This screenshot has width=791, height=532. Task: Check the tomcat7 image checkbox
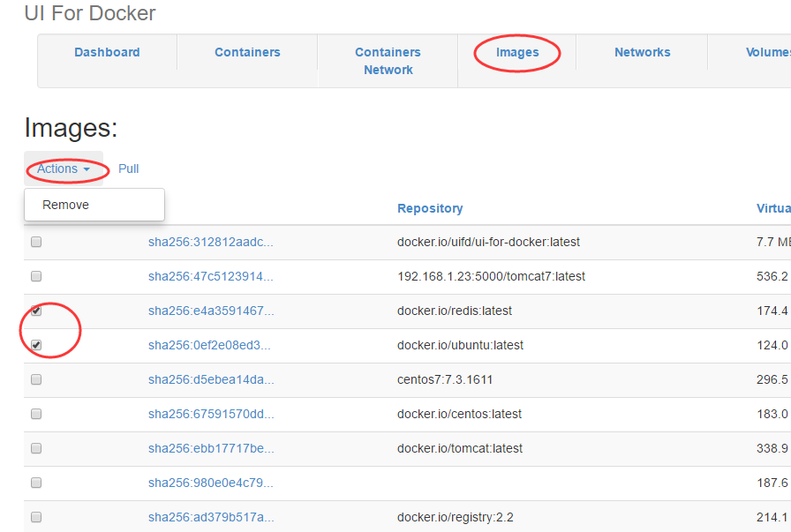pos(36,276)
